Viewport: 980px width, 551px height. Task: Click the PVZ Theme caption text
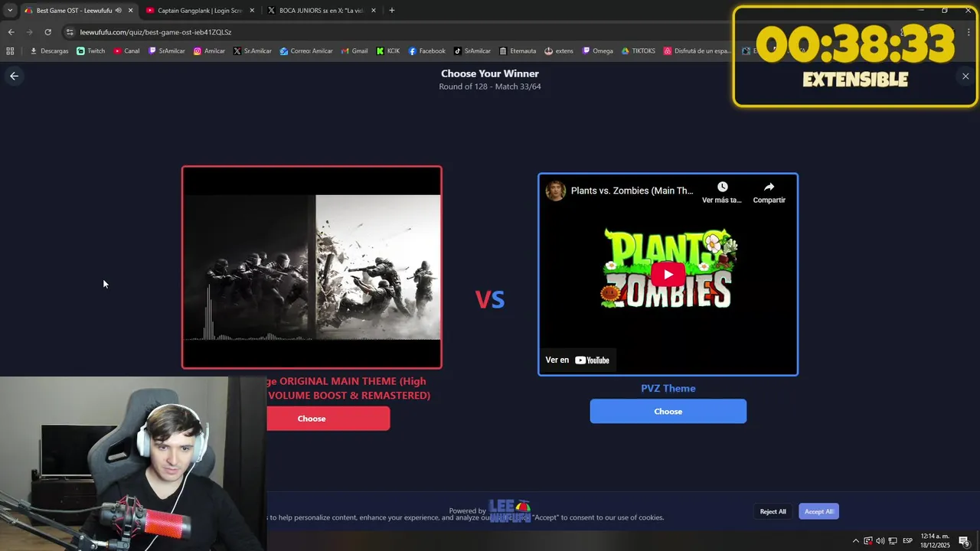click(668, 388)
